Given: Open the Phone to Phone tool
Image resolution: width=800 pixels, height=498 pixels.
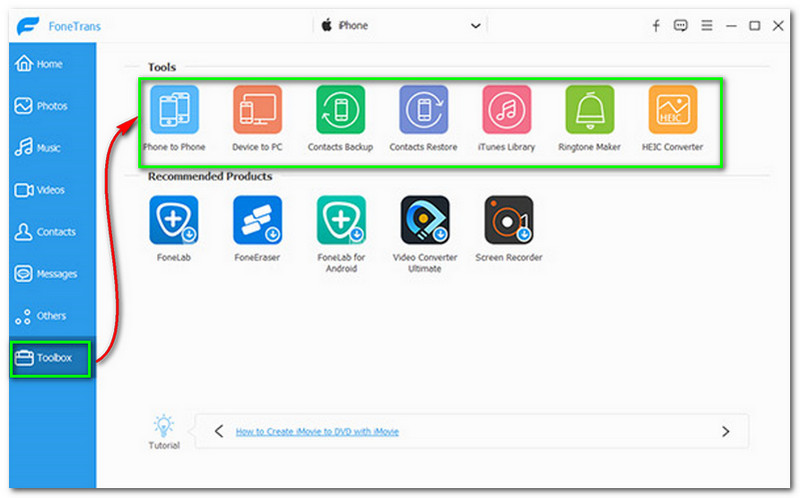Looking at the screenshot, I should coord(173,111).
